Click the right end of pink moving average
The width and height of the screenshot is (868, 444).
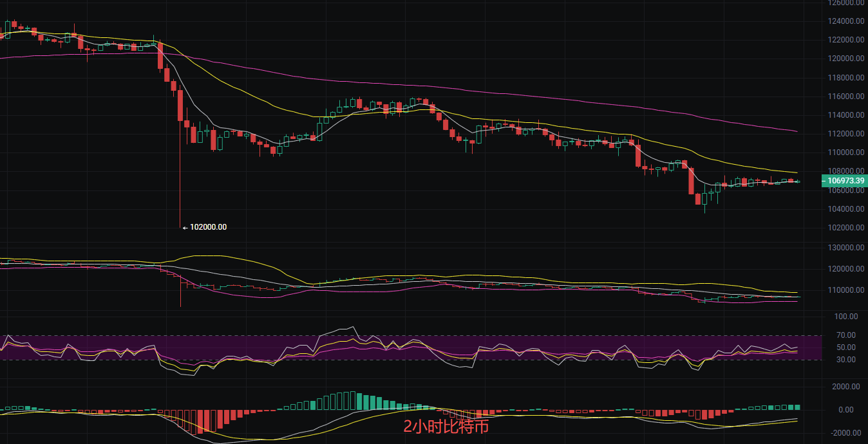pyautogui.click(x=797, y=131)
